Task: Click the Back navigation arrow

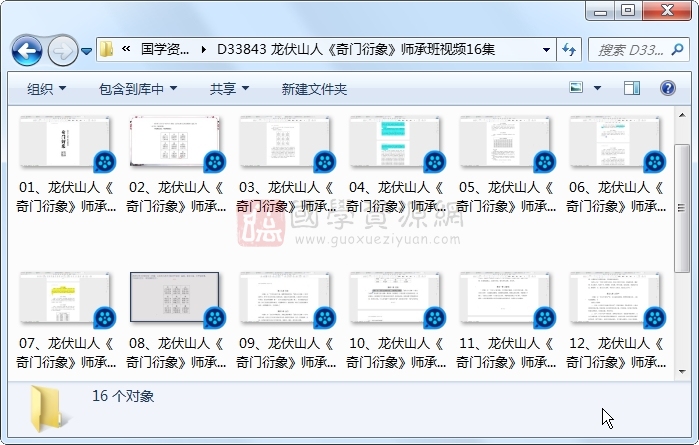Action: click(27, 51)
